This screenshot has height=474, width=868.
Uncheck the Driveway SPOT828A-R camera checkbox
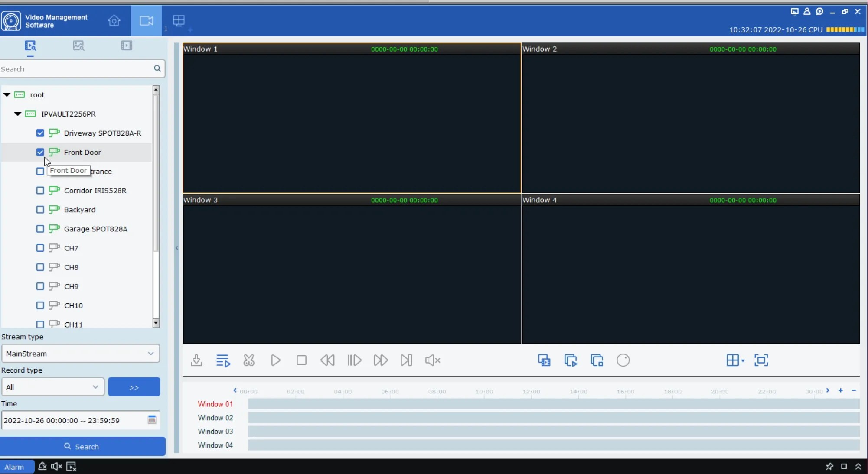(40, 133)
